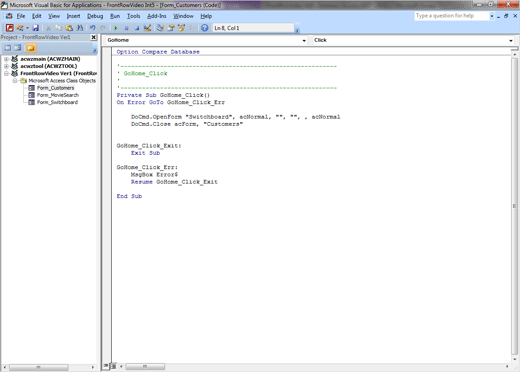Open the Run menu
The height and width of the screenshot is (372, 520).
[x=115, y=16]
